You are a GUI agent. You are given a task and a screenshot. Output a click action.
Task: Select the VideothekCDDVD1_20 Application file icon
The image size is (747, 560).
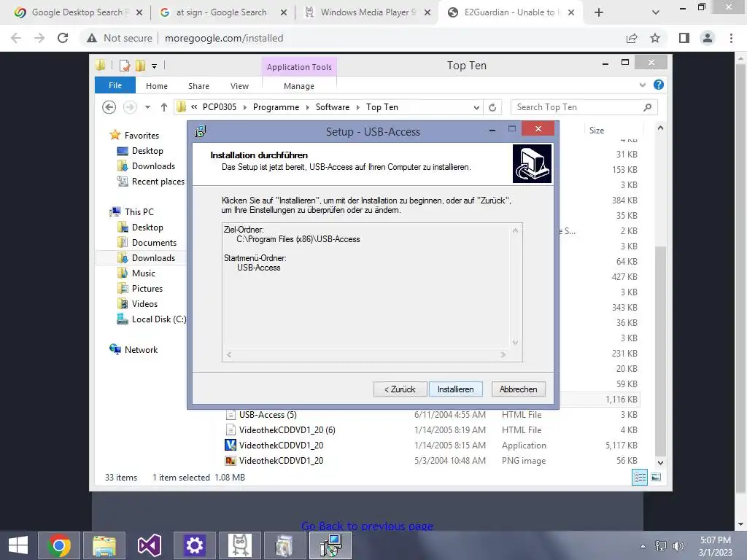point(231,446)
